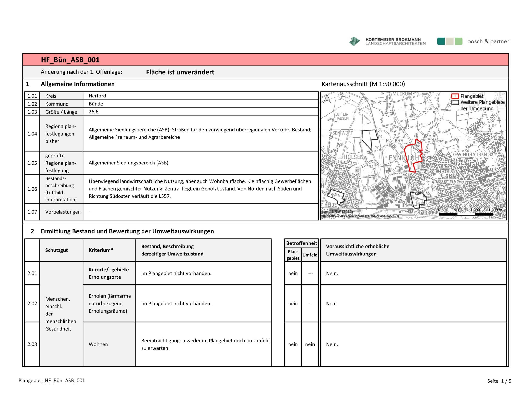Image resolution: width=532 pixels, height=411 pixels.
Task: Click the HF_Bün_ASB_001 title header
Action: tap(70, 60)
